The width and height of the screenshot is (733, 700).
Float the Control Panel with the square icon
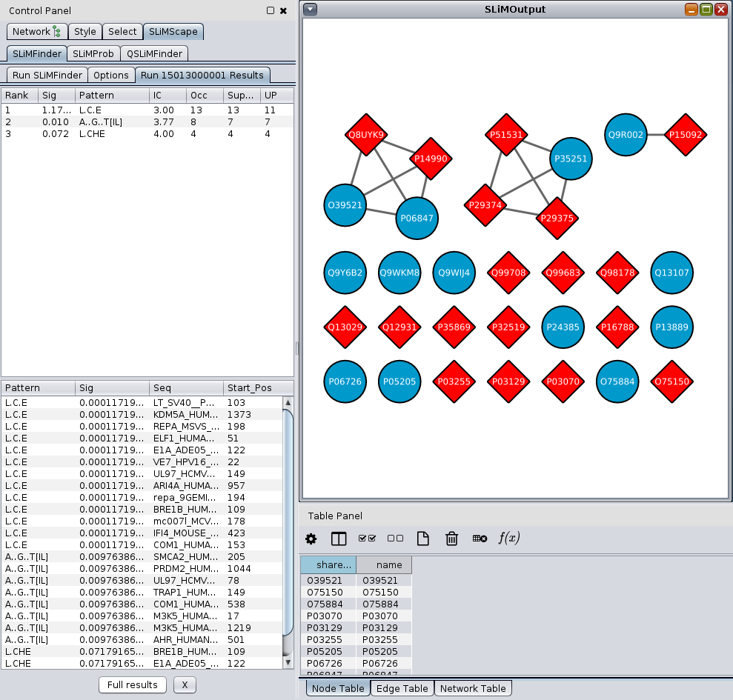[271, 10]
